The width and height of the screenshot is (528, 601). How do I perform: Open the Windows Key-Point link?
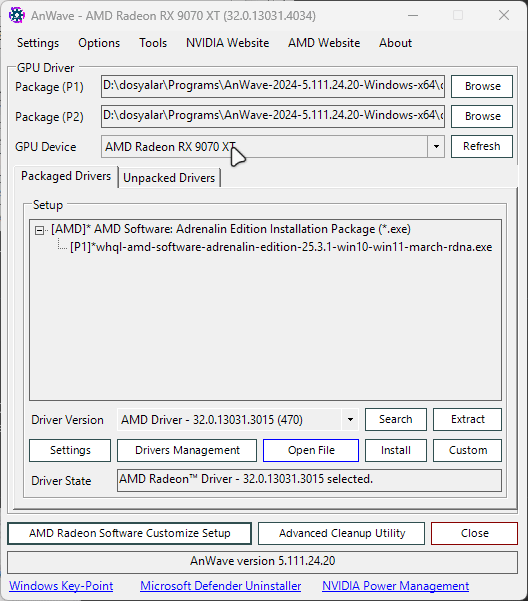tap(61, 586)
